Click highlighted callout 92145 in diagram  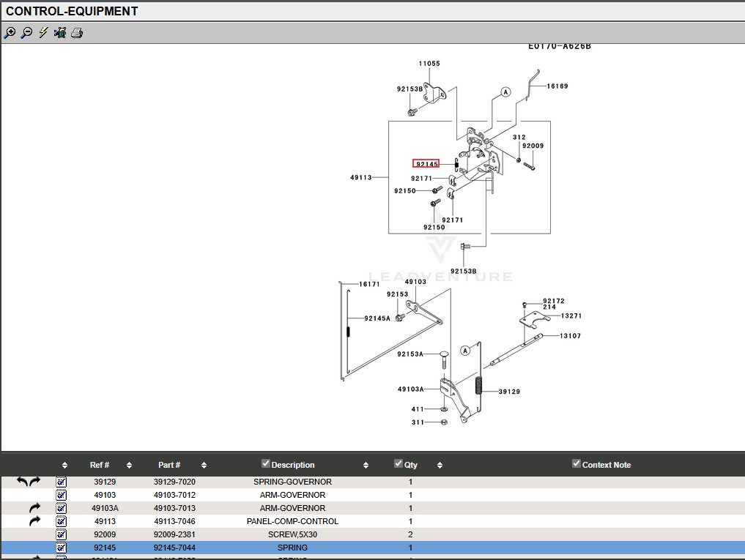[x=426, y=164]
